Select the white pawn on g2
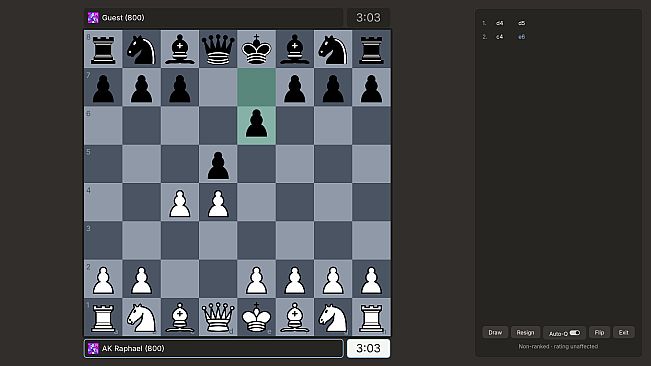 (333, 279)
